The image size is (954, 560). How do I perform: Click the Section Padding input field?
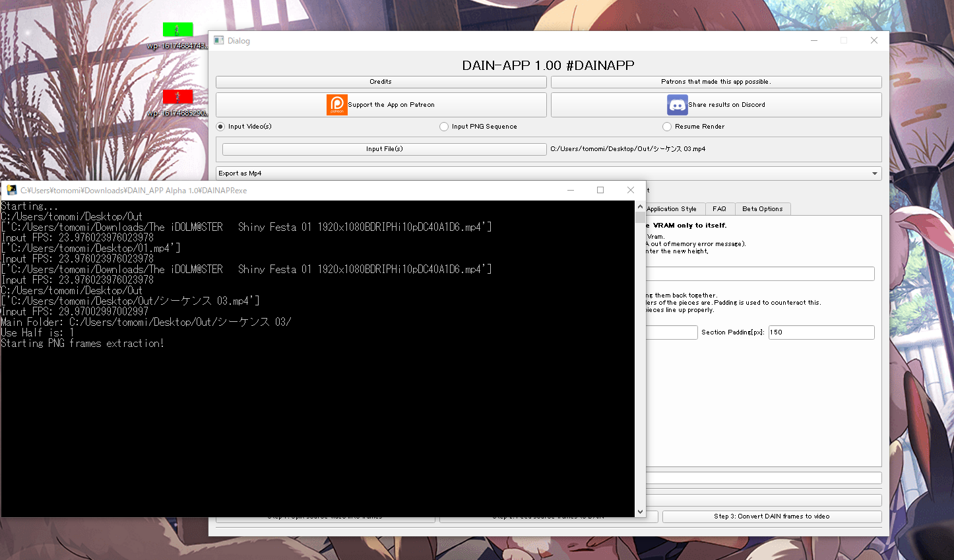click(821, 332)
